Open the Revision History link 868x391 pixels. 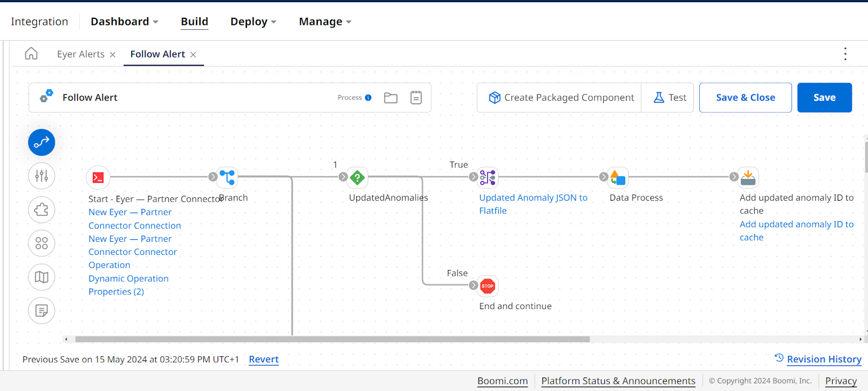tap(824, 359)
